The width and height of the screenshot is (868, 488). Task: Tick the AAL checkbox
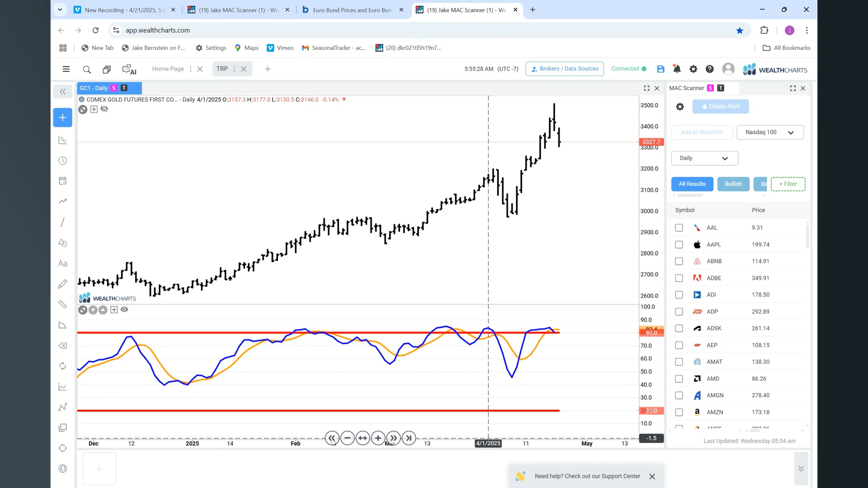click(679, 228)
